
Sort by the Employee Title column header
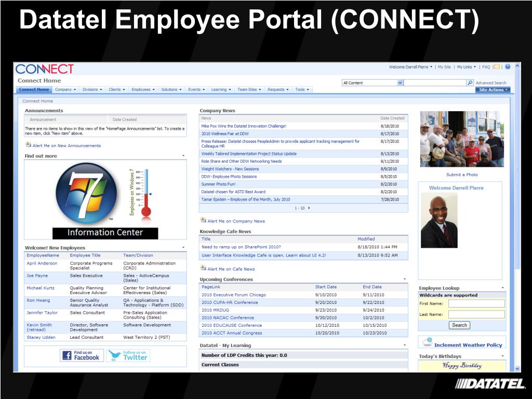[85, 255]
